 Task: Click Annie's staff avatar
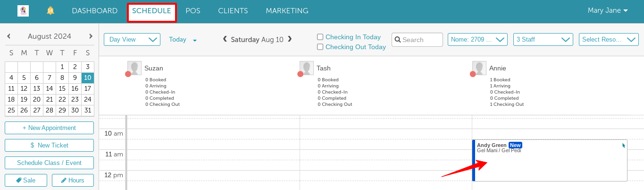click(x=479, y=68)
